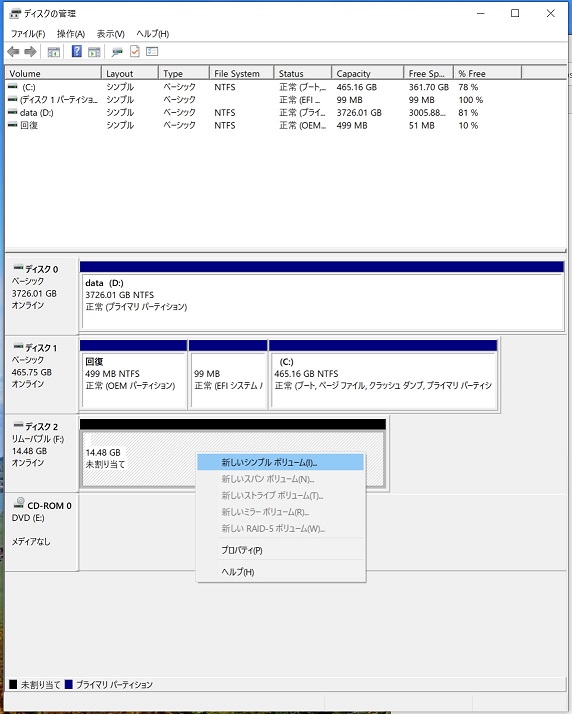Click the toolbar icon right of Help
Image resolution: width=572 pixels, height=714 pixels.
94,52
